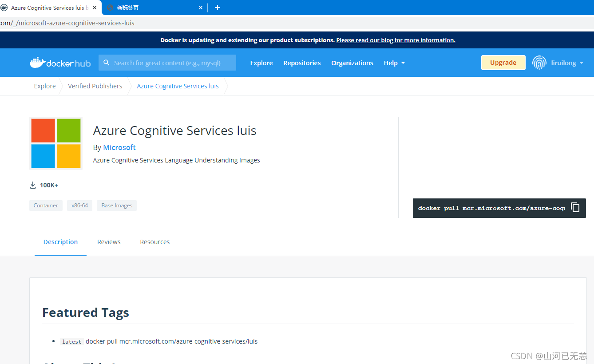Image resolution: width=594 pixels, height=364 pixels.
Task: Open a new browser tab
Action: (x=218, y=8)
